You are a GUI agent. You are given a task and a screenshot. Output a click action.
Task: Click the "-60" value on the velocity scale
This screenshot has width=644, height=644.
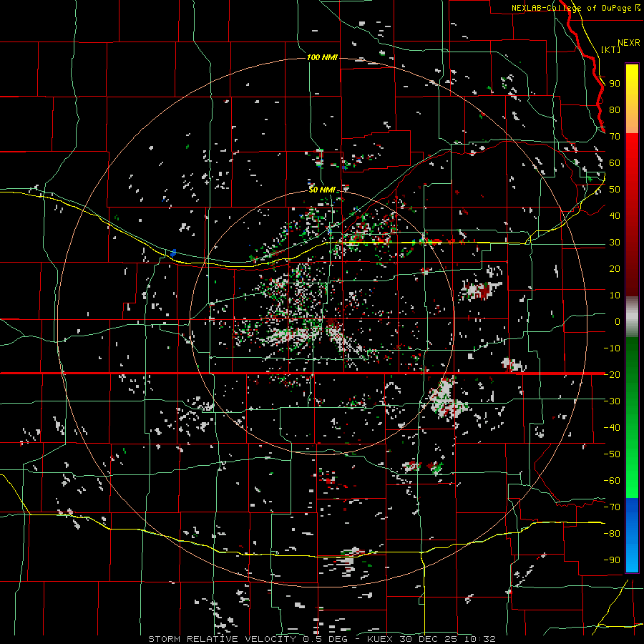[x=612, y=481]
